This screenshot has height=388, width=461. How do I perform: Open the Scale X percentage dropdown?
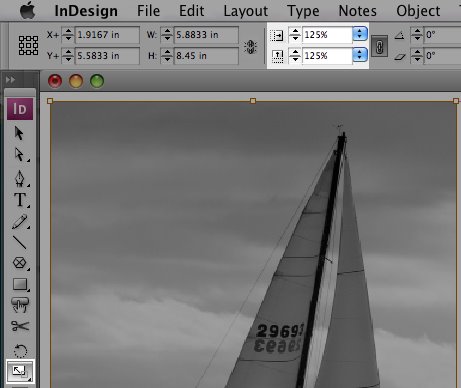click(x=360, y=34)
